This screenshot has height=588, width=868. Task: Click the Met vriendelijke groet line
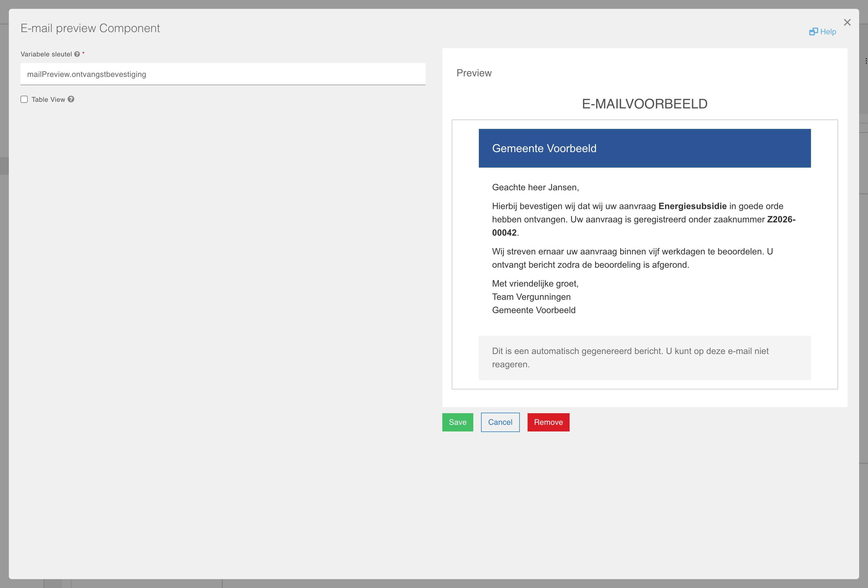coord(535,283)
